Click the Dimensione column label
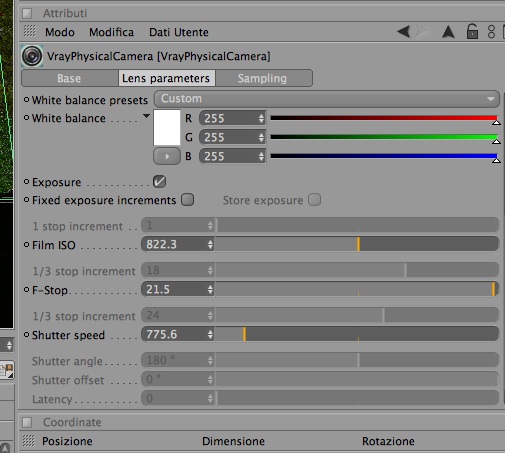The height and width of the screenshot is (453, 505). [x=233, y=441]
